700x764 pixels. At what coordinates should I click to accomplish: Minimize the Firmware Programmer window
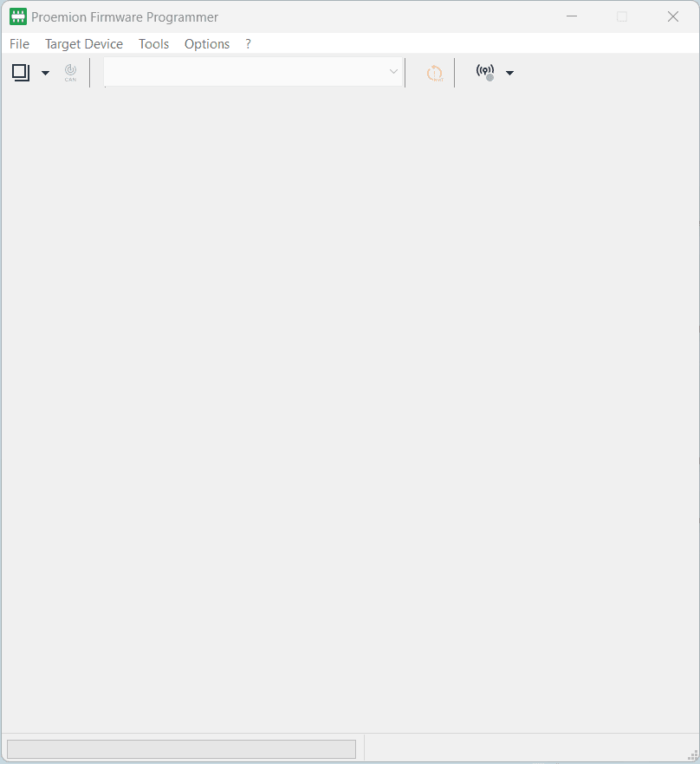pyautogui.click(x=572, y=16)
